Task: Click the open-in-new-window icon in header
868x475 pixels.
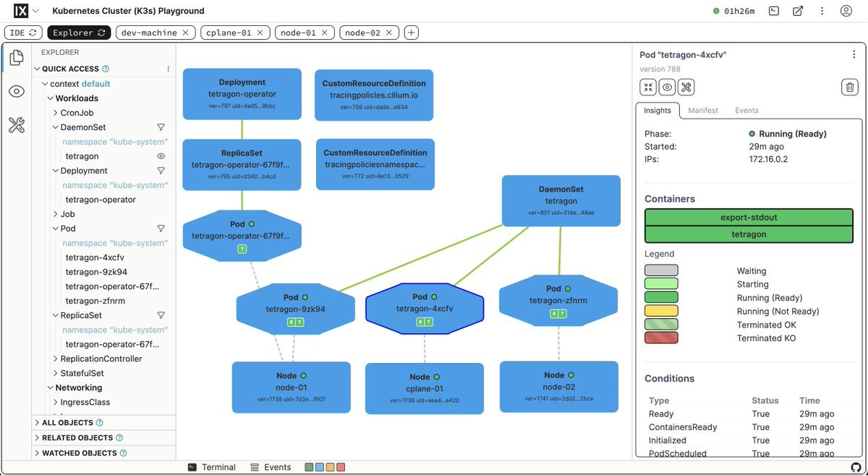Action: pyautogui.click(x=797, y=11)
